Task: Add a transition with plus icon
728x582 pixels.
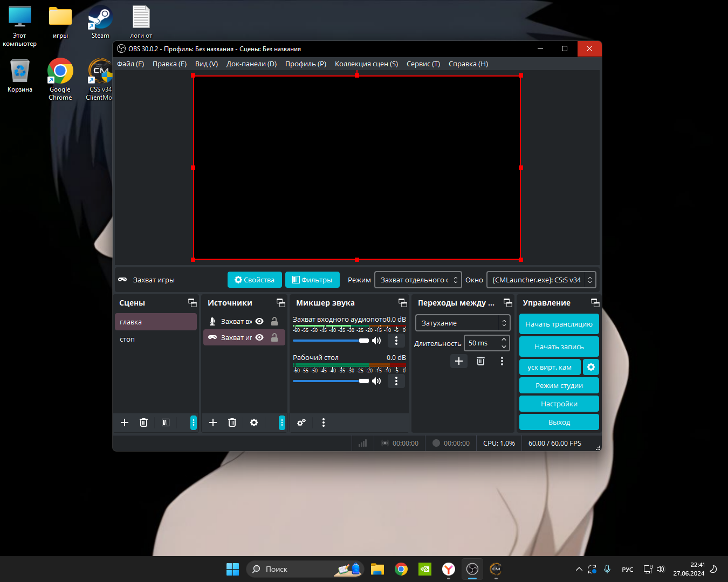Action: (x=459, y=361)
